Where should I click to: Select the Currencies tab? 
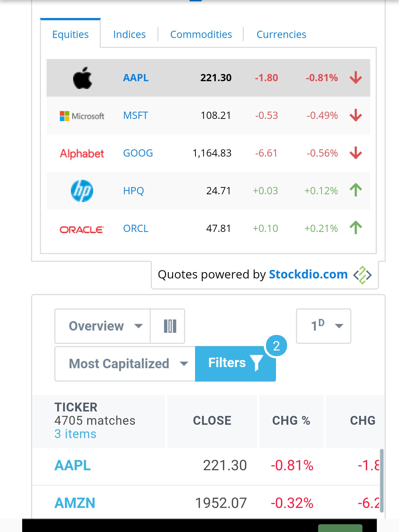(281, 35)
